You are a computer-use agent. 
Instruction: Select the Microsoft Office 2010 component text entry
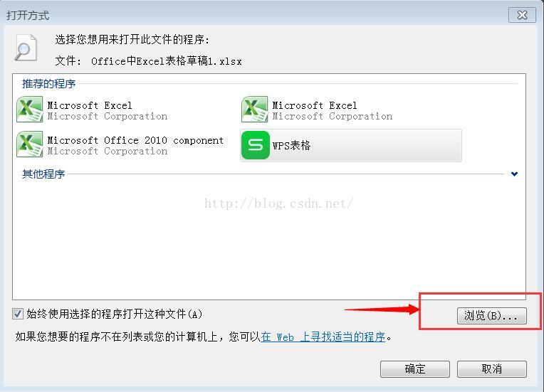click(135, 140)
